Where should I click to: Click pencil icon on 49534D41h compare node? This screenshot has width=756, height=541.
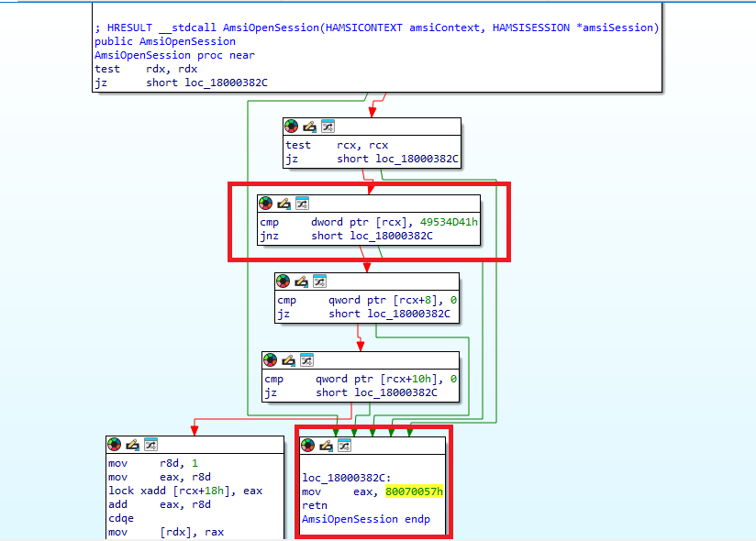point(284,204)
